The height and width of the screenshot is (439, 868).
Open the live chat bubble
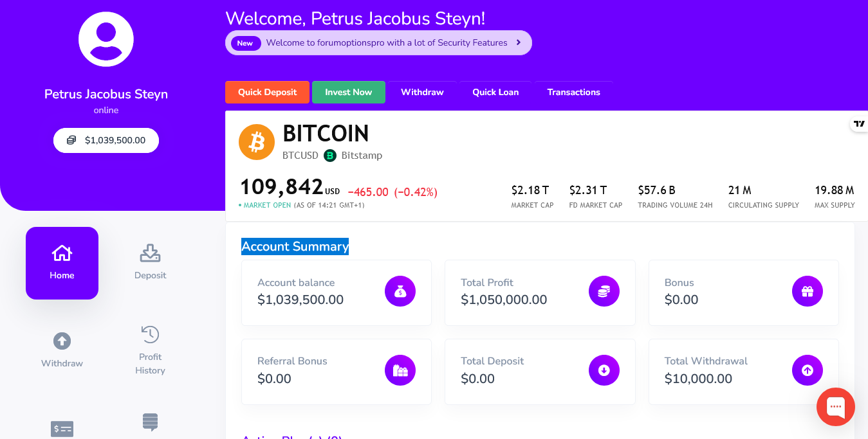tap(835, 406)
